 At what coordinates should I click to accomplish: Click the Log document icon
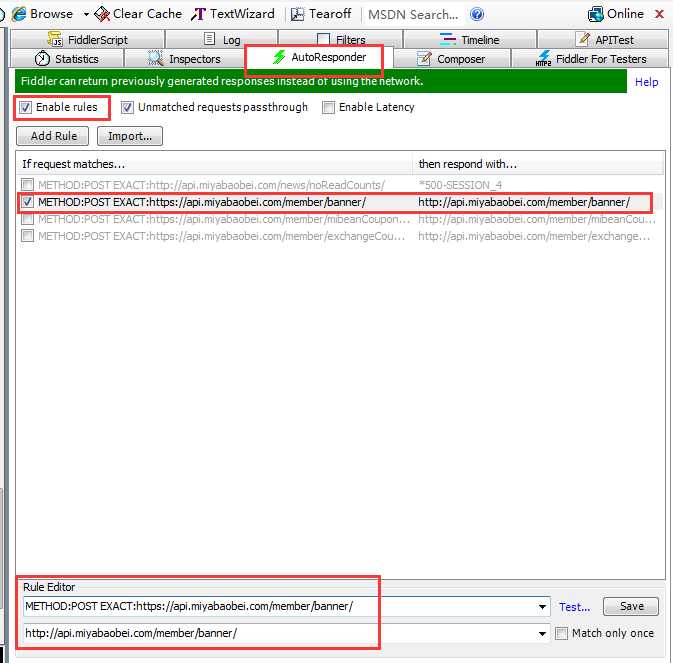pos(209,39)
